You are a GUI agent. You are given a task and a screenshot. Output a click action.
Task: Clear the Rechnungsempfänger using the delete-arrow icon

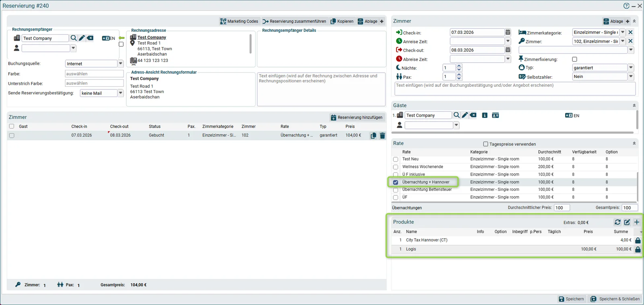(90, 38)
